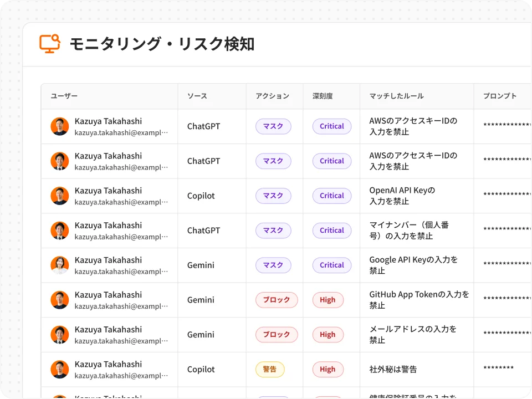Select the アクション column header

(272, 96)
